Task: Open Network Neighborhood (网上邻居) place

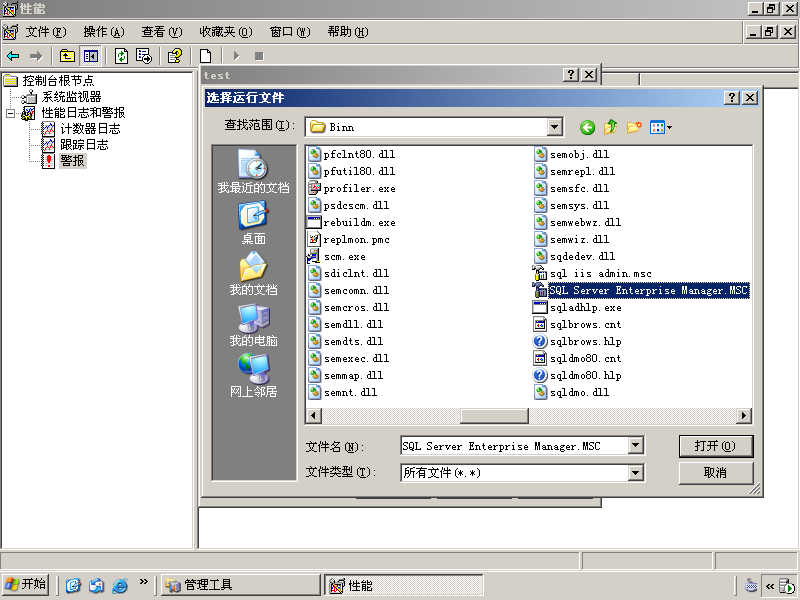Action: click(x=254, y=376)
